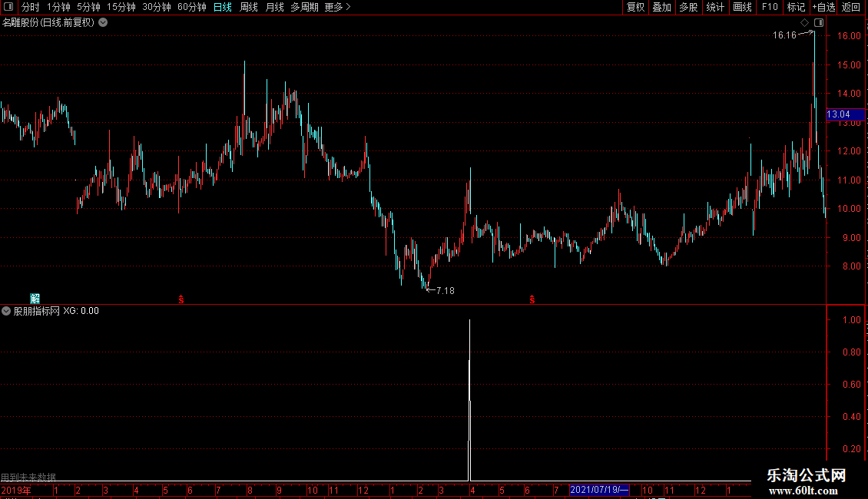Click the 统计 statistics button
This screenshot has height=499, width=868.
(x=715, y=7)
